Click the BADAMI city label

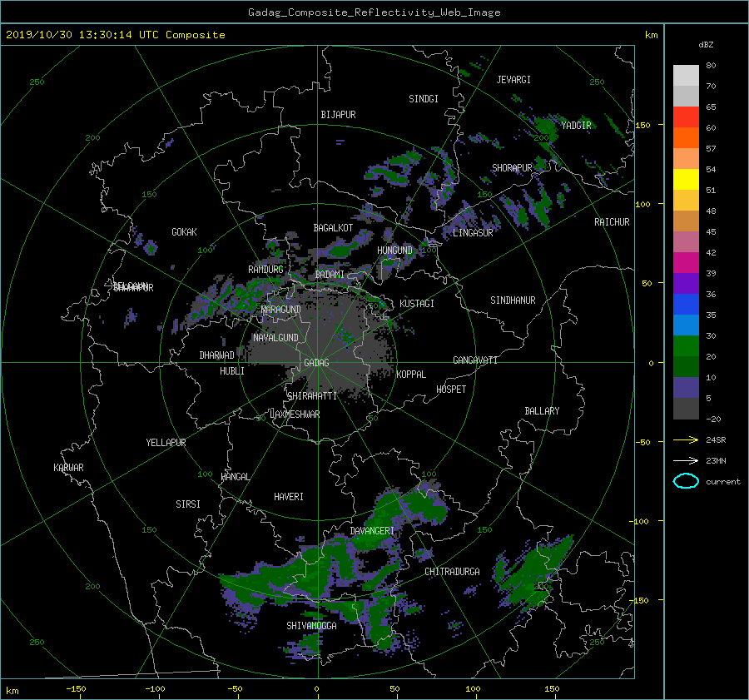point(330,275)
